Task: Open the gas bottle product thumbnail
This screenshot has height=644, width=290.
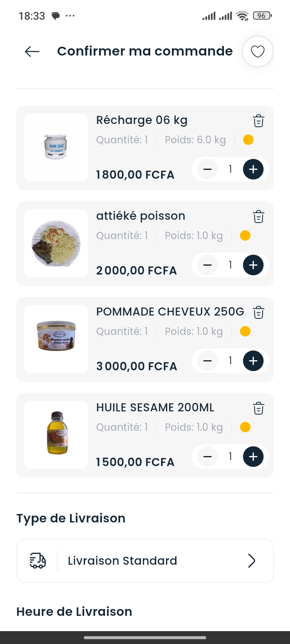Action: pyautogui.click(x=56, y=147)
